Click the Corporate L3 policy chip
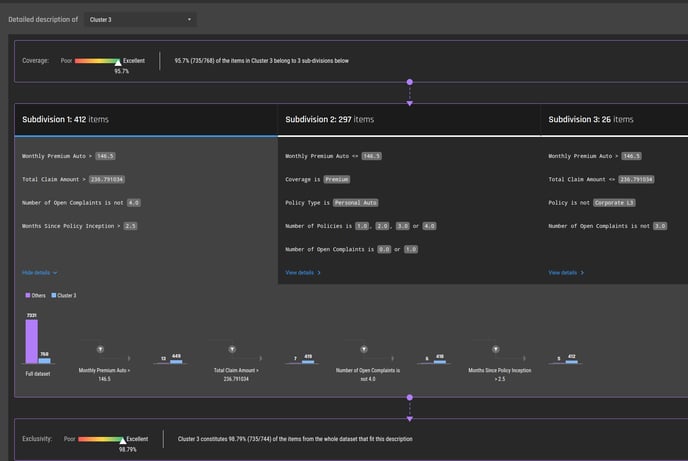Image resolution: width=688 pixels, height=461 pixels. 614,203
